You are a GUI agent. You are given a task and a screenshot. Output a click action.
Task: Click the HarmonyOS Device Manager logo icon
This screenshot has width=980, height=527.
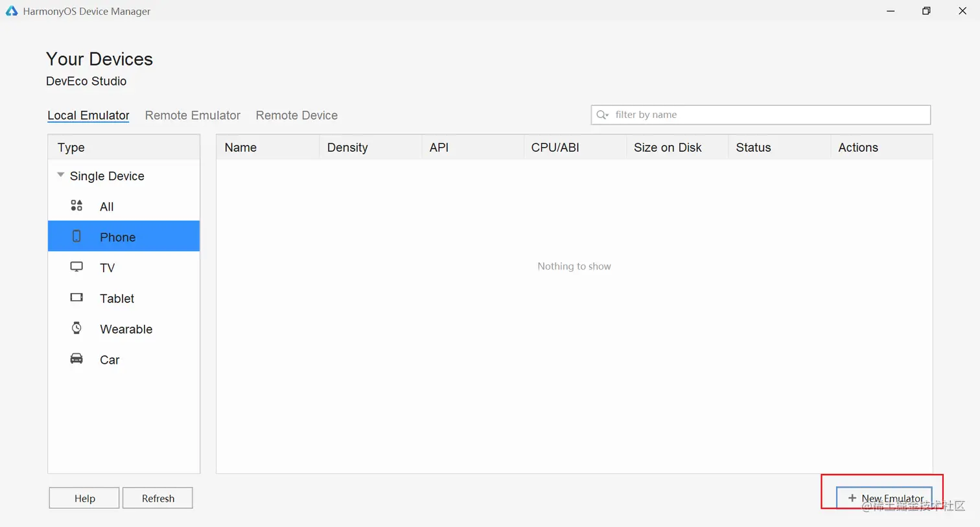(12, 11)
